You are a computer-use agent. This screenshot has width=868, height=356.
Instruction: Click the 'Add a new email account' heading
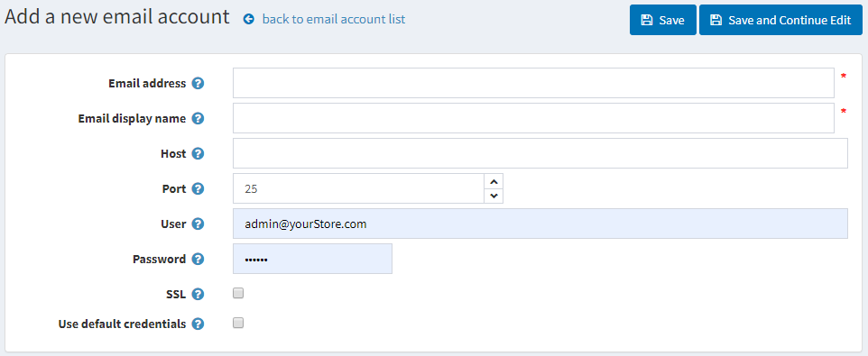116,17
